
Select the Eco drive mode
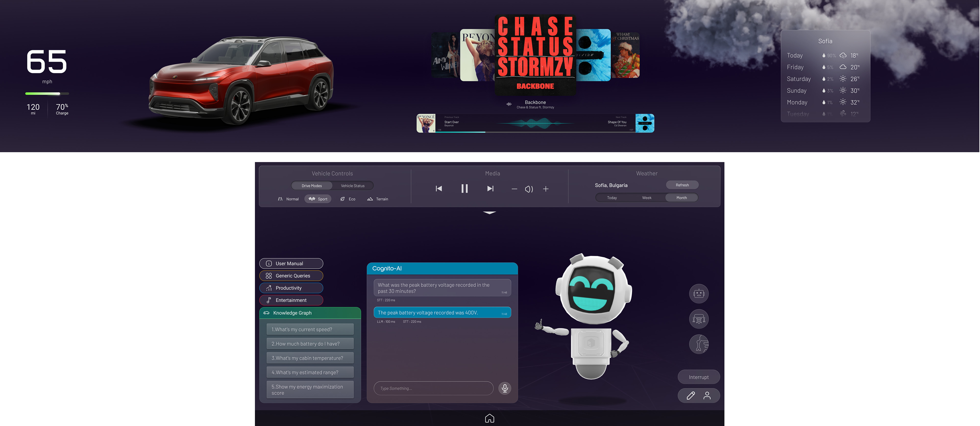tap(348, 199)
